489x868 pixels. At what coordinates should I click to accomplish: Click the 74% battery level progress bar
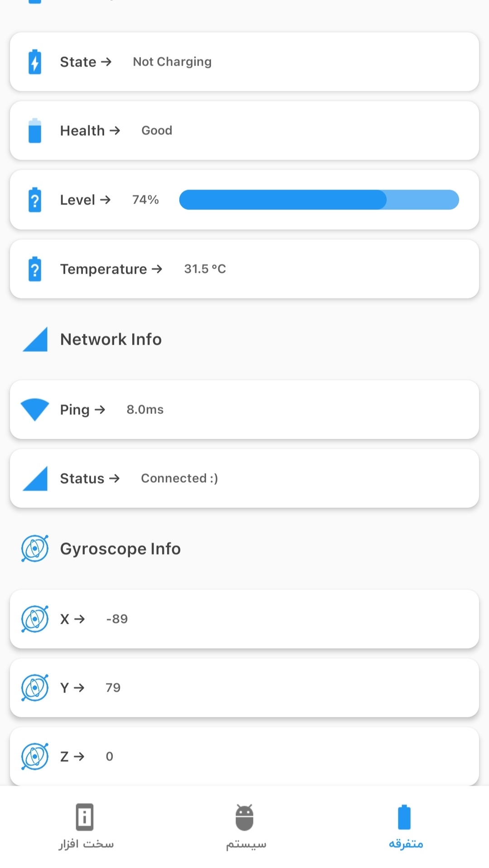(x=319, y=200)
